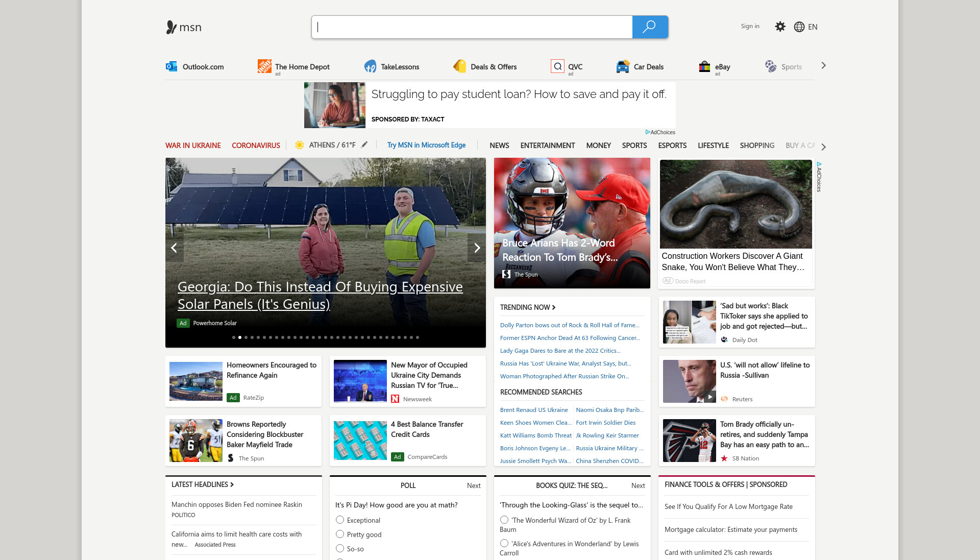Go to next carousel slide
The height and width of the screenshot is (560, 980).
point(477,248)
